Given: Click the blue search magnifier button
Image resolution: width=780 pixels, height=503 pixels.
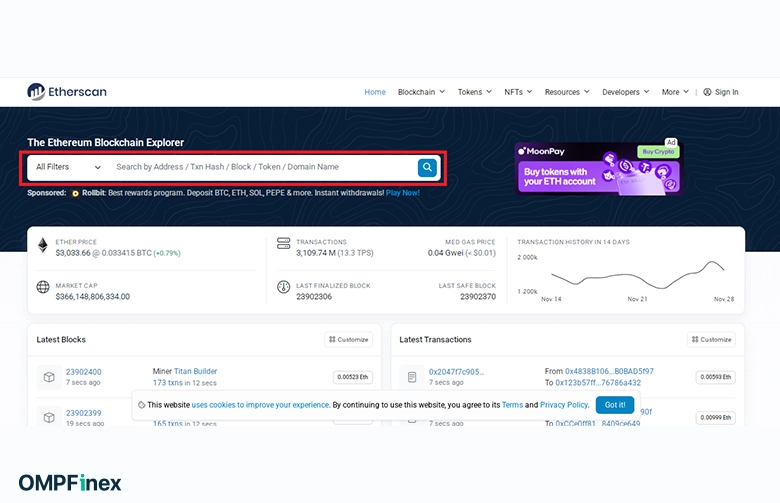Looking at the screenshot, I should point(427,167).
